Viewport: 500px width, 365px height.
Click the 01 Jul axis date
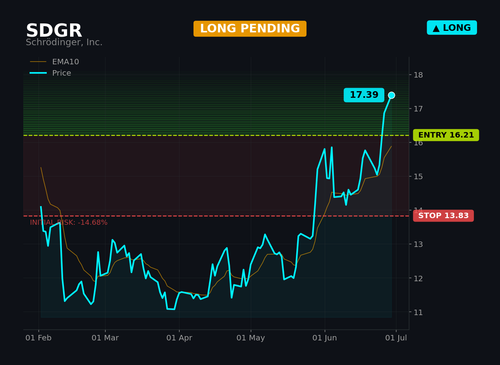point(396,338)
